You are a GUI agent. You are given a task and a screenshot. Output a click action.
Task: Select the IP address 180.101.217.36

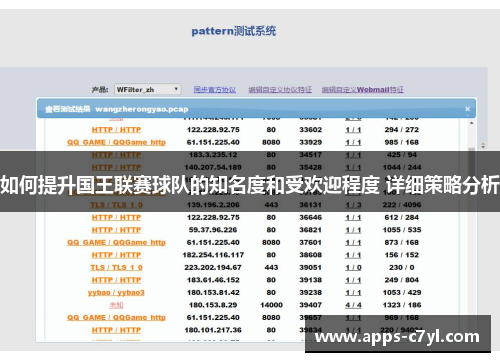point(213,330)
